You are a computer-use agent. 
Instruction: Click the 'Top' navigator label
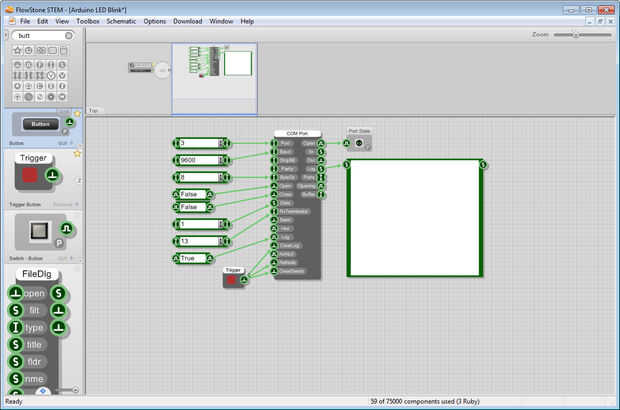pyautogui.click(x=93, y=111)
